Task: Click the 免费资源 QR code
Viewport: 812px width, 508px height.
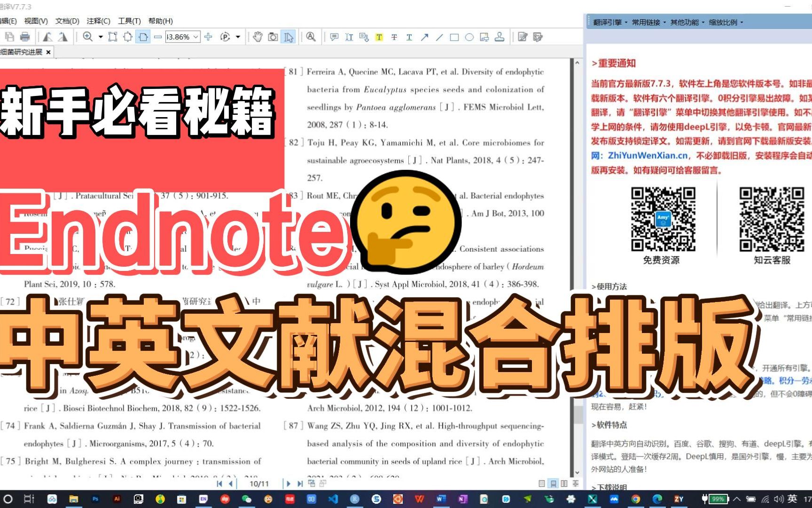Action: click(663, 219)
